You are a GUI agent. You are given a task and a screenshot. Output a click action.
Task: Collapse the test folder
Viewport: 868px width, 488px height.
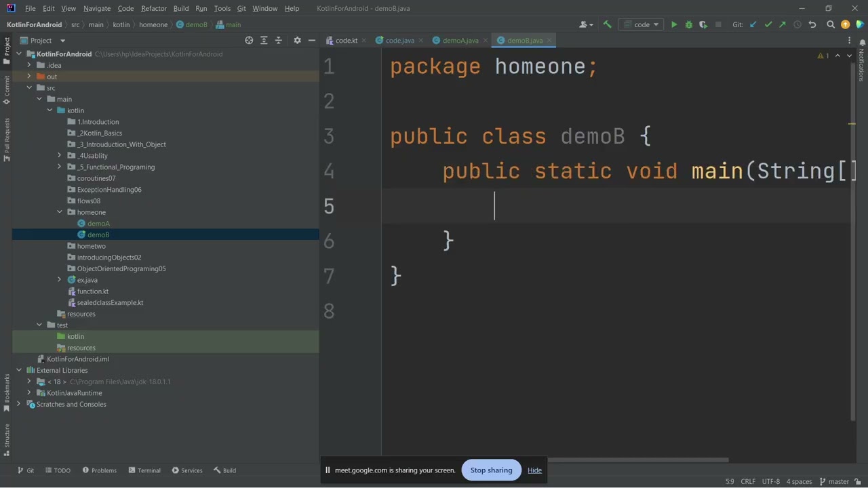tap(39, 325)
